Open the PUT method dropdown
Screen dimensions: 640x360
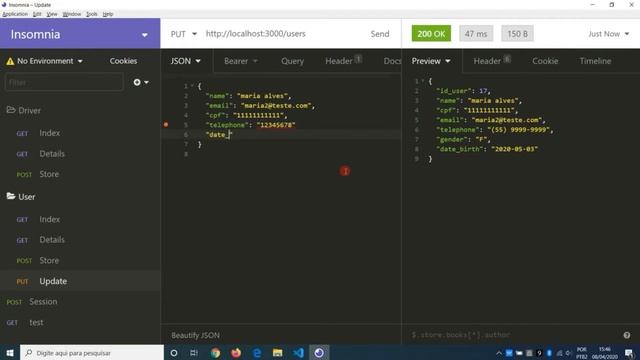[184, 34]
